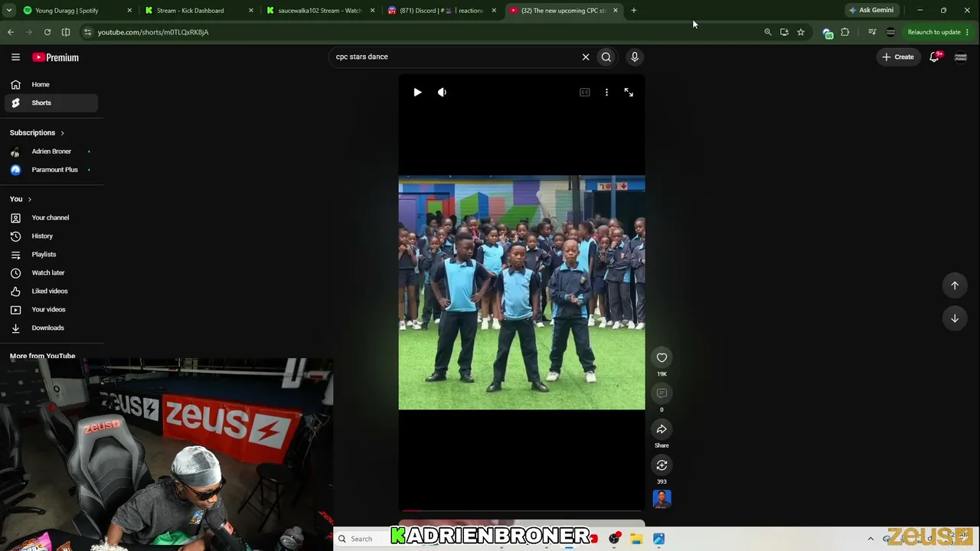Open the Short's three-dot more options
This screenshot has width=980, height=551.
(606, 92)
